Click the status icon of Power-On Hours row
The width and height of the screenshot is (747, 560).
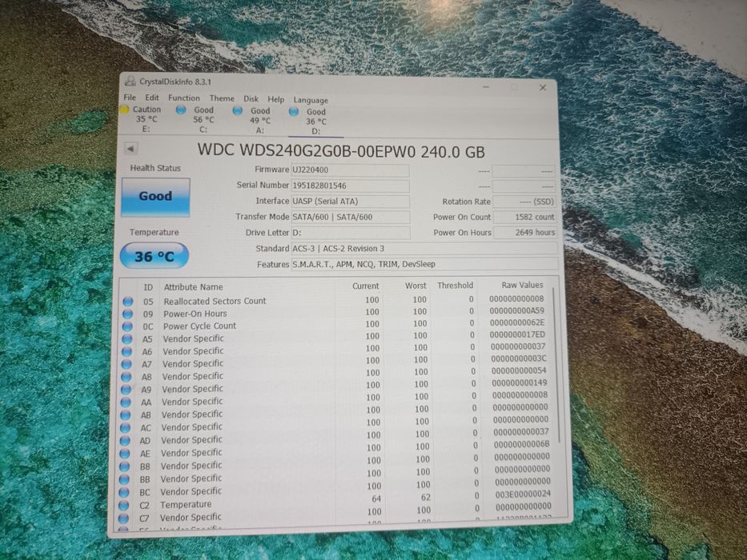[x=127, y=314]
